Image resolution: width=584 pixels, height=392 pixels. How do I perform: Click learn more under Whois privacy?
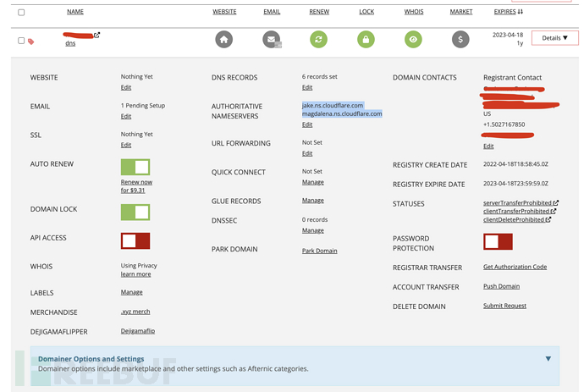[x=135, y=274]
